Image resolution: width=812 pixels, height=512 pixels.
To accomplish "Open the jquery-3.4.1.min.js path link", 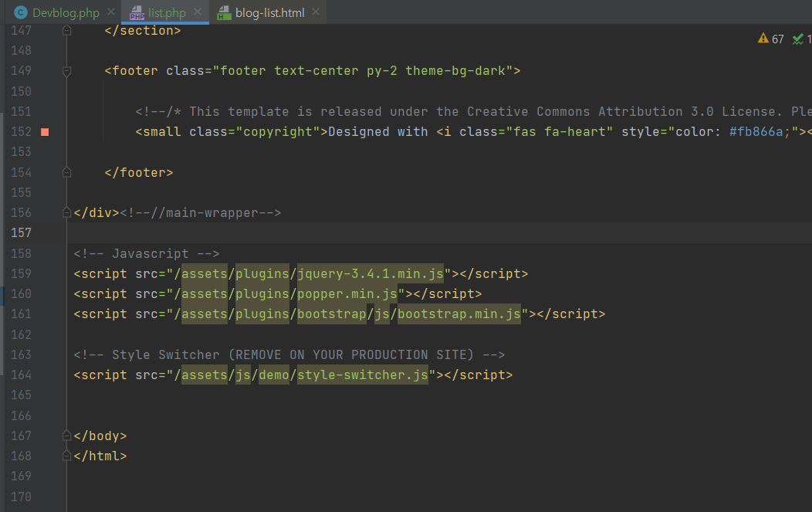I will tap(370, 273).
